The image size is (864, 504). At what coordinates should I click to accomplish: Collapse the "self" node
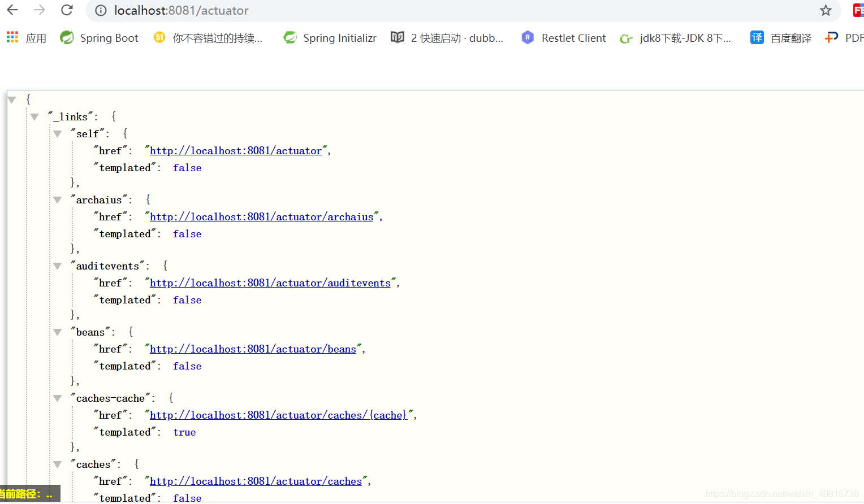coord(57,134)
